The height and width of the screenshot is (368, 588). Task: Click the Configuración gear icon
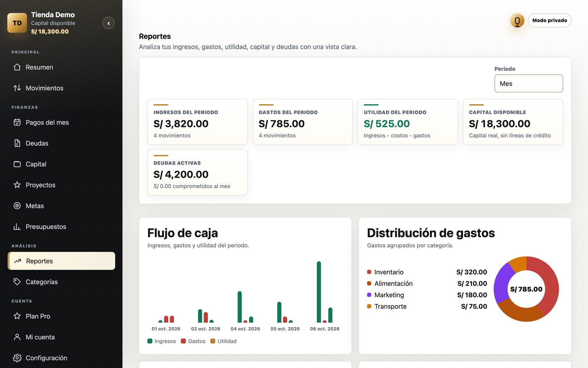pyautogui.click(x=17, y=358)
